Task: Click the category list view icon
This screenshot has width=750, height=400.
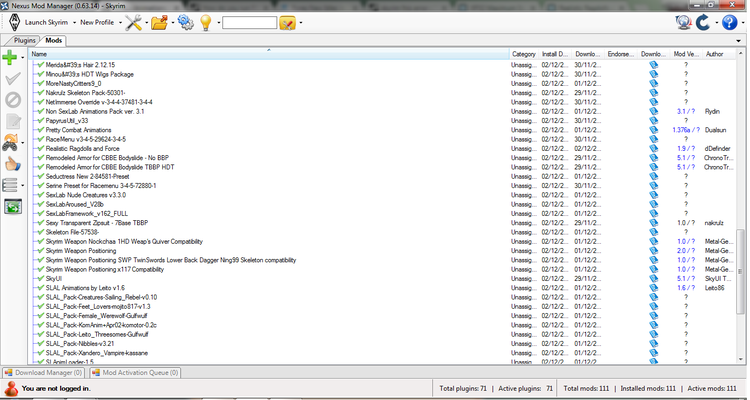Action: pos(10,185)
